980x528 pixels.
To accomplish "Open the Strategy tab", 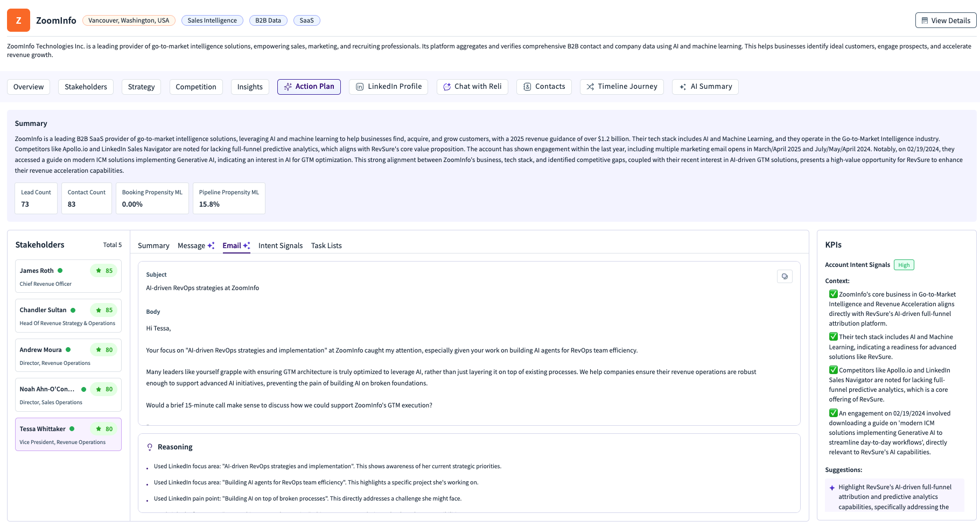I will click(141, 87).
